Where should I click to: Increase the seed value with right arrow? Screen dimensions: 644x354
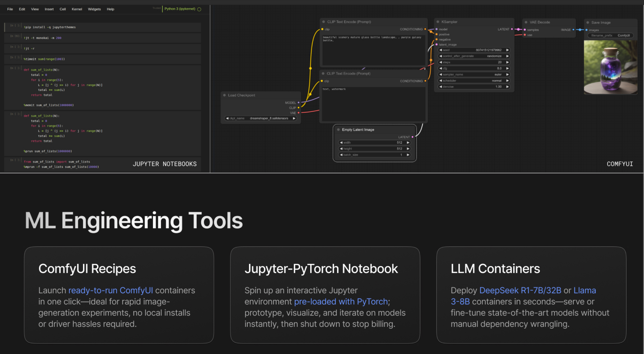[508, 50]
